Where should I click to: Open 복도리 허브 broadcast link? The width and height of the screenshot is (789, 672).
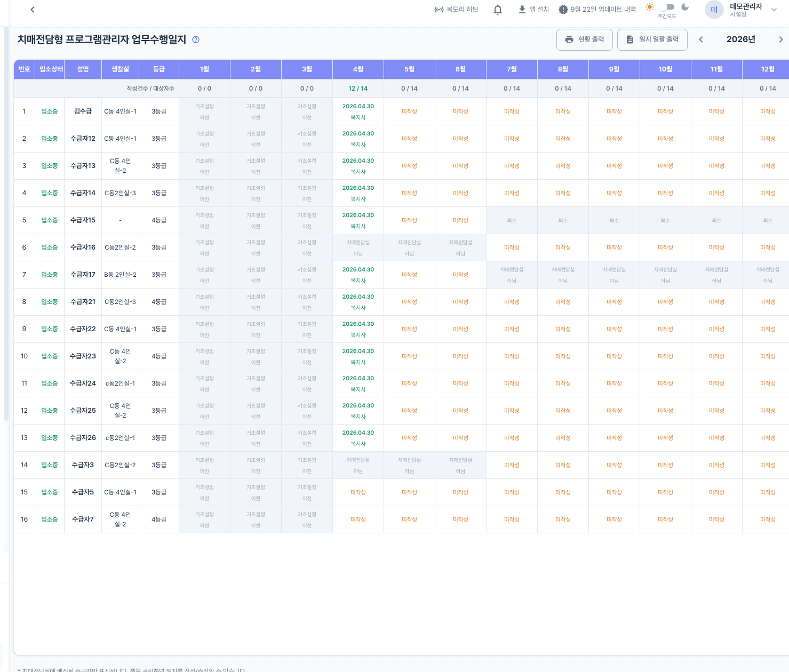tap(456, 10)
